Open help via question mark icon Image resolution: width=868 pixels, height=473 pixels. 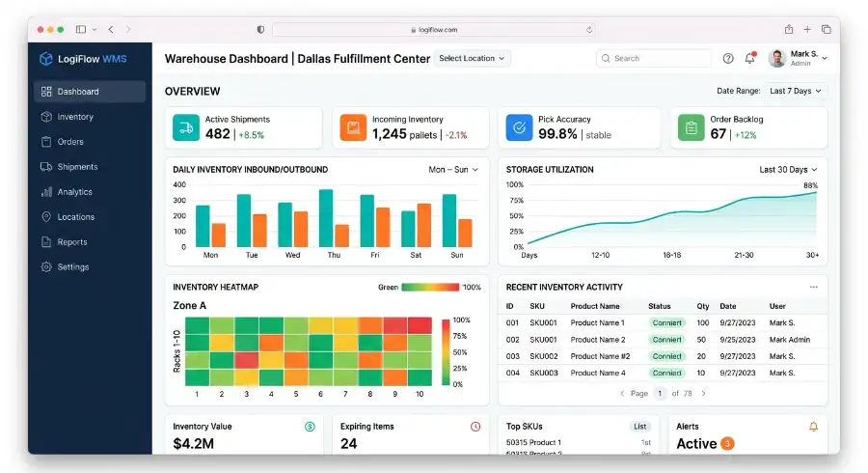click(728, 58)
